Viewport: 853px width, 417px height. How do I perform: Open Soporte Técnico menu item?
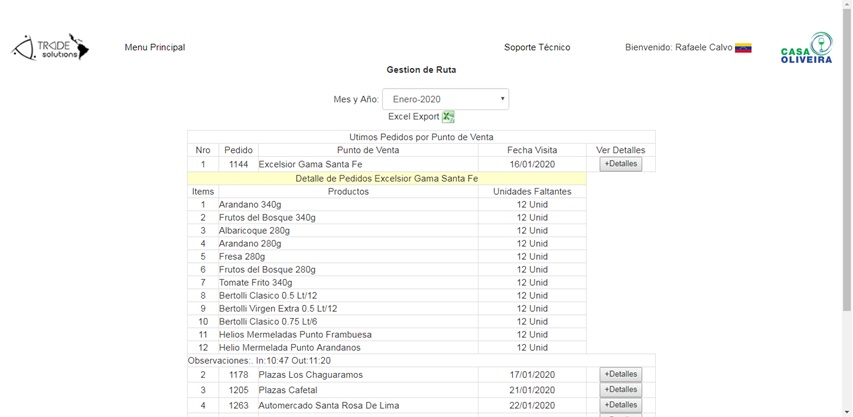coord(537,47)
